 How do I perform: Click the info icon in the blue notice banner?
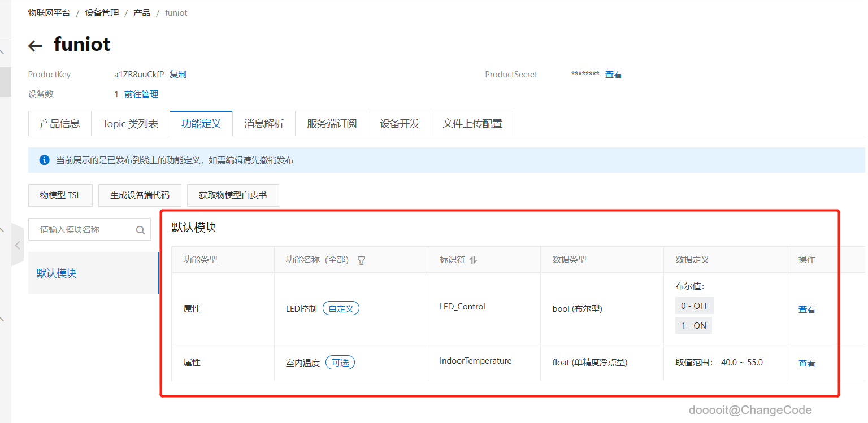point(44,160)
